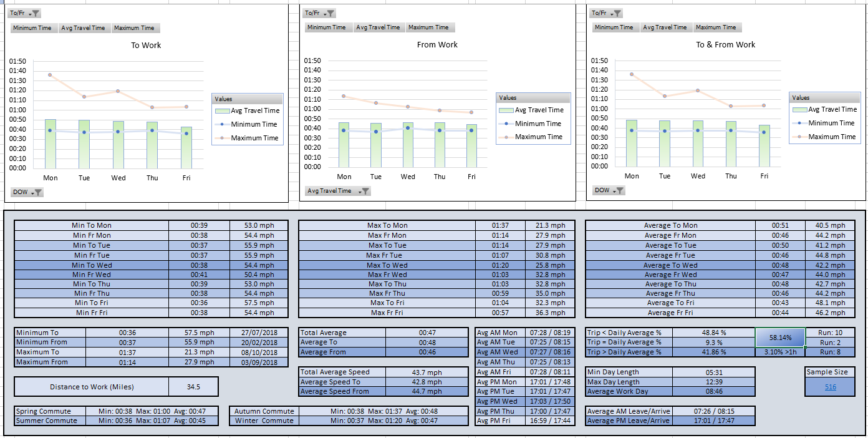Click the Monday bar in To Work chart
The height and width of the screenshot is (438, 868).
pos(51,144)
